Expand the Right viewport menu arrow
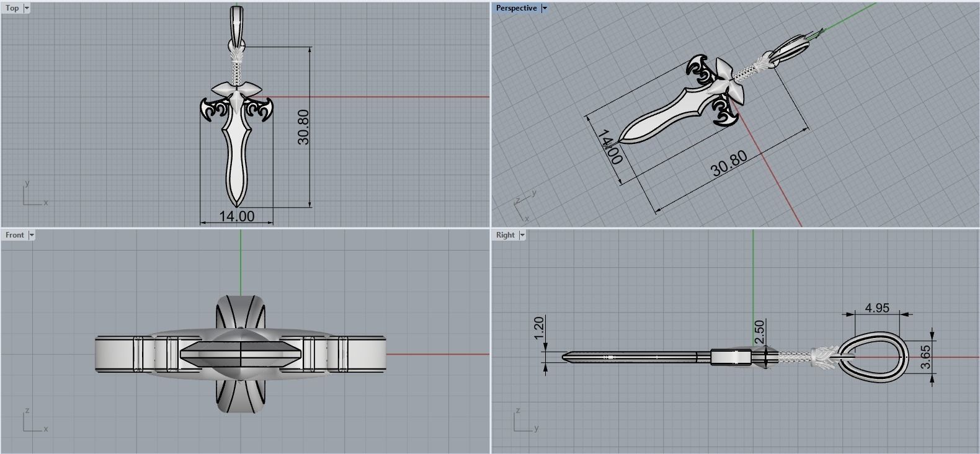This screenshot has width=980, height=454. click(522, 235)
